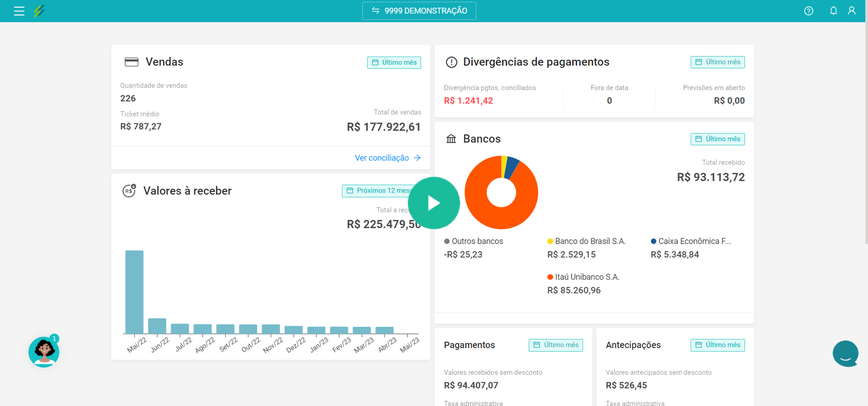
Task: Click the Mai/22 bar in the chart
Action: tap(135, 292)
